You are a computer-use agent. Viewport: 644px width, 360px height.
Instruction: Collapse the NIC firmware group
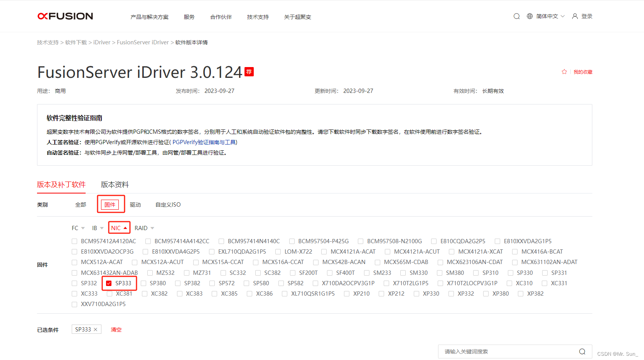tap(119, 228)
